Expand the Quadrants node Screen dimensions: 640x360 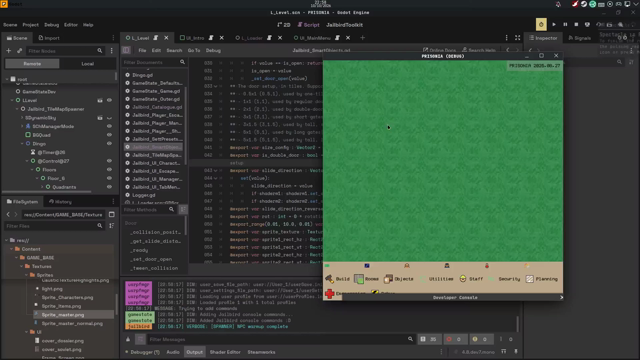(42, 187)
